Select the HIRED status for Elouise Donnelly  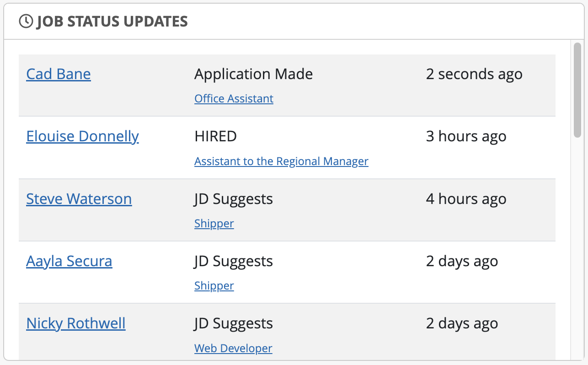[215, 136]
